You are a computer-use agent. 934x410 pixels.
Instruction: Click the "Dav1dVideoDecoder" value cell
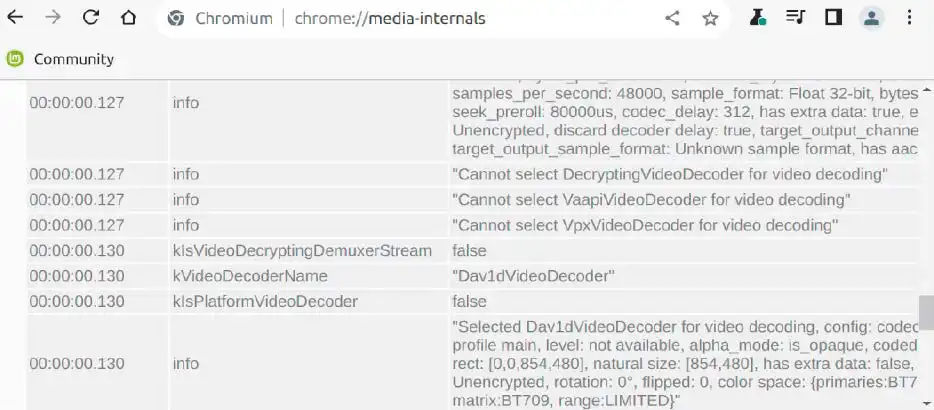(x=533, y=276)
